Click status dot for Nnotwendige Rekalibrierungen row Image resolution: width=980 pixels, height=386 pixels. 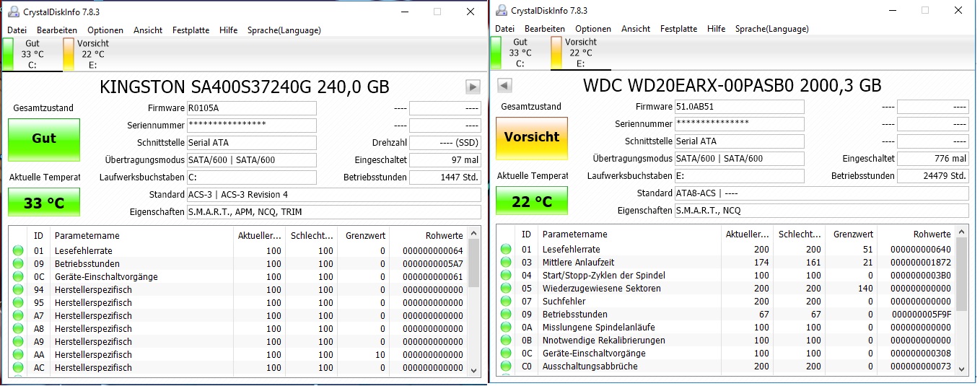click(506, 341)
